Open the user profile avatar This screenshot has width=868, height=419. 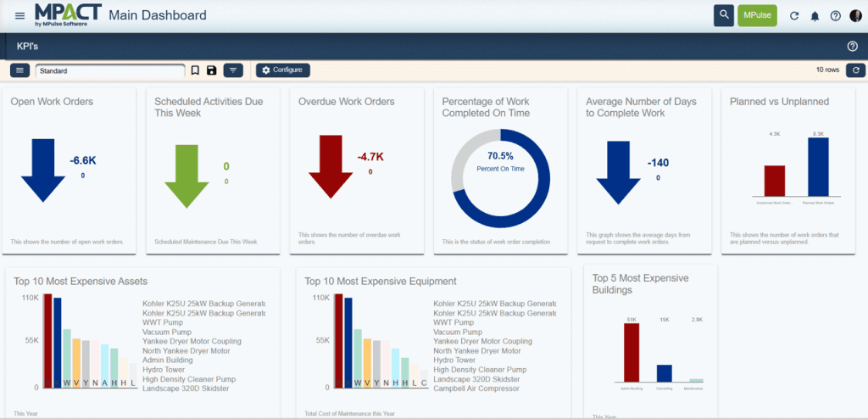[x=854, y=15]
